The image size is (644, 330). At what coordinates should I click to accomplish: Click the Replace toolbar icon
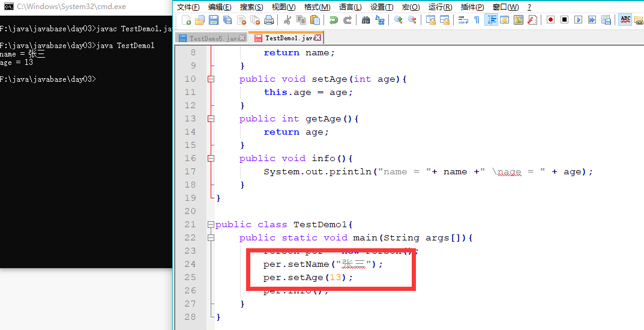380,20
